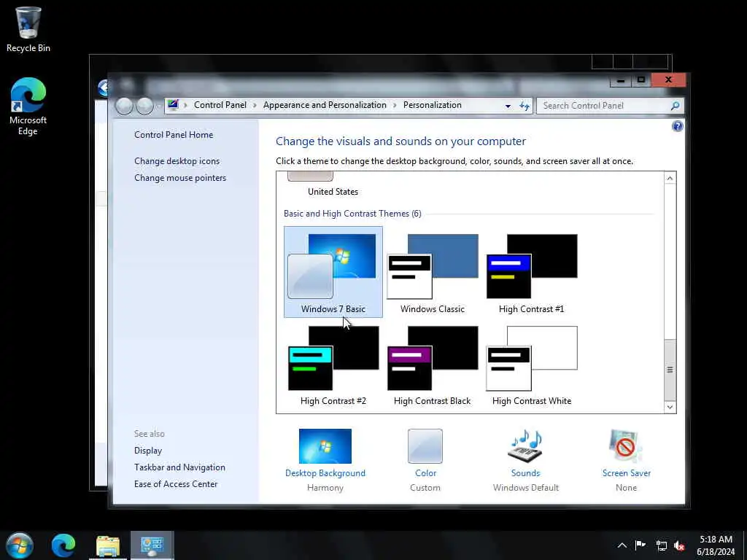Select the Windows 7 Basic theme

coord(333,272)
